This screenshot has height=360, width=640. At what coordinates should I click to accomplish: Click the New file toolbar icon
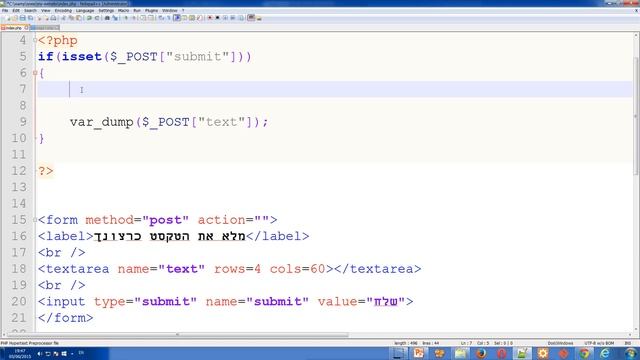(8, 18)
